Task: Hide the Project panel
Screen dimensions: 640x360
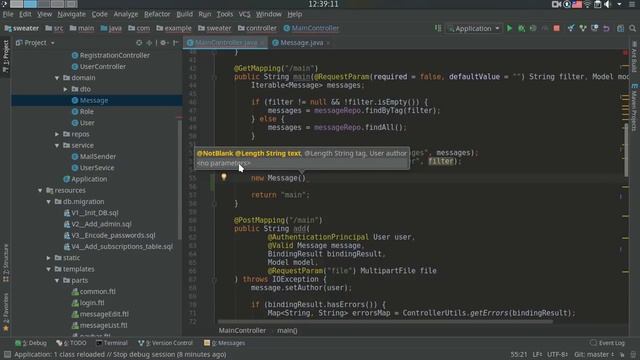Action: coord(176,42)
